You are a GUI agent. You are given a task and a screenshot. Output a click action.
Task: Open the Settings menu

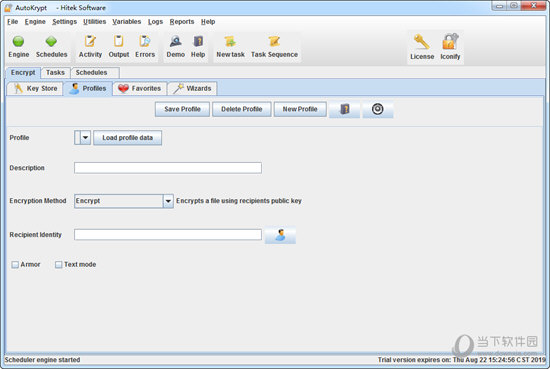click(x=64, y=22)
